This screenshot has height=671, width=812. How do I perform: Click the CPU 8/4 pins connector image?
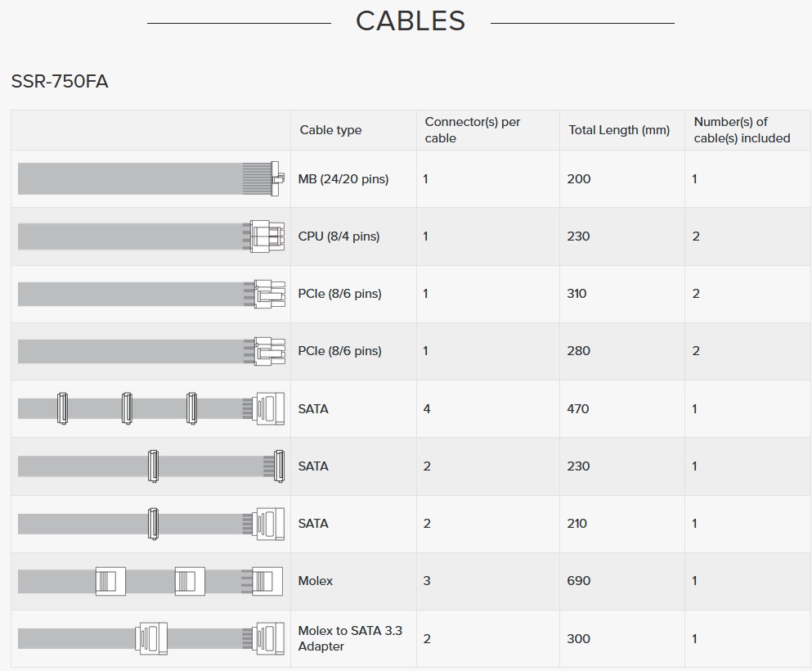pyautogui.click(x=151, y=236)
